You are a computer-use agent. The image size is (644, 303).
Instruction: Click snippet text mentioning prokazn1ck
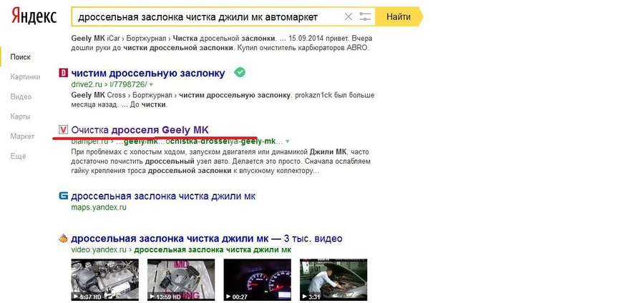tap(223, 99)
